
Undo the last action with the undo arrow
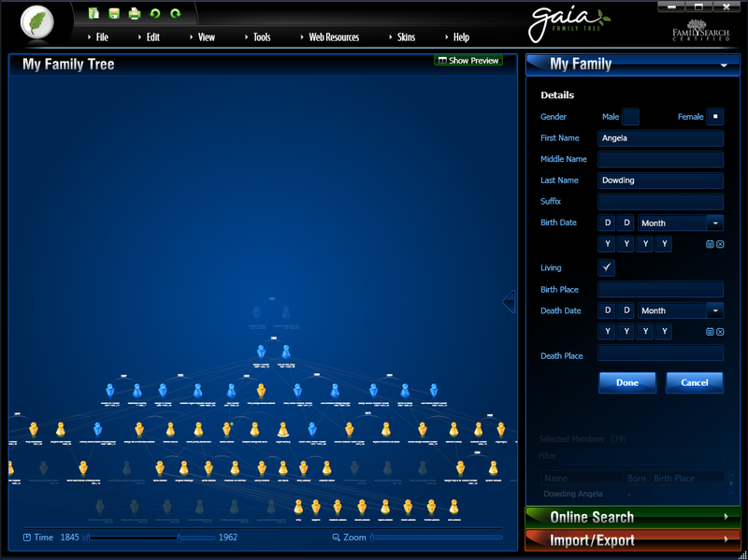[x=155, y=13]
